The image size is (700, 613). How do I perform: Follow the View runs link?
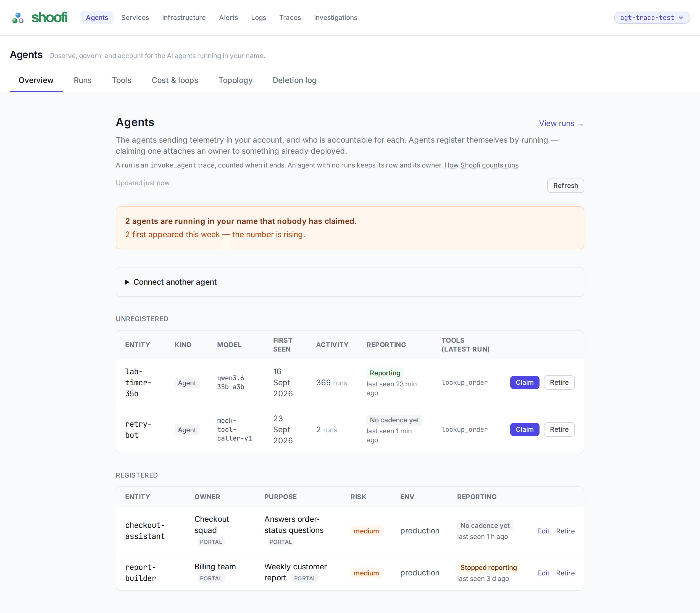(561, 124)
